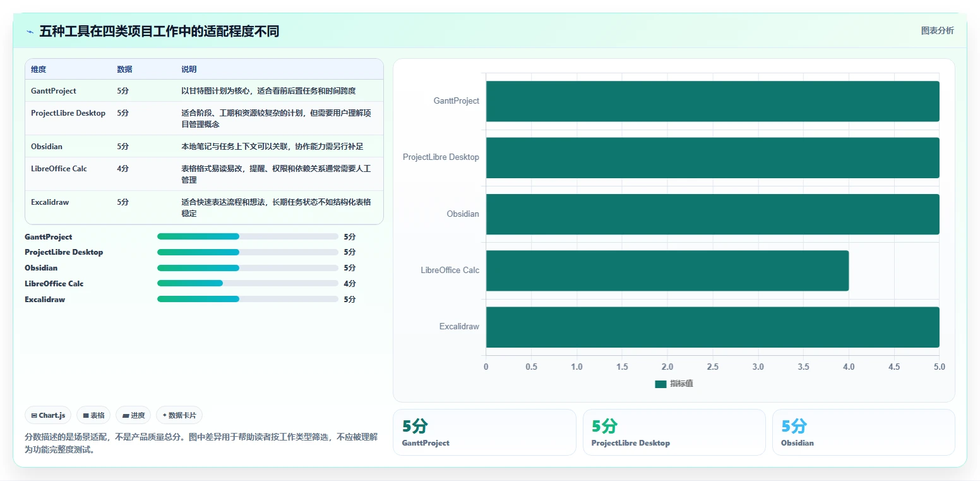Click GanttProject in the table's 维度 column
980x481 pixels.
coord(54,91)
